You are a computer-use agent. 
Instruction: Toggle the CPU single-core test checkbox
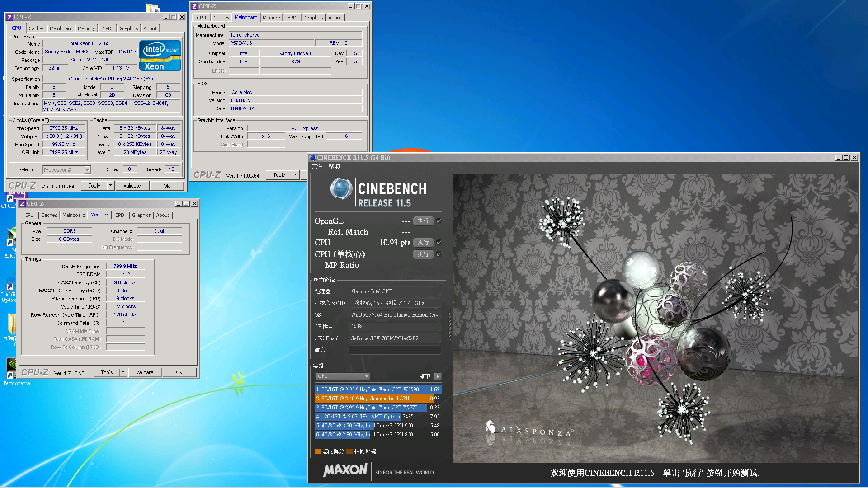click(x=439, y=254)
